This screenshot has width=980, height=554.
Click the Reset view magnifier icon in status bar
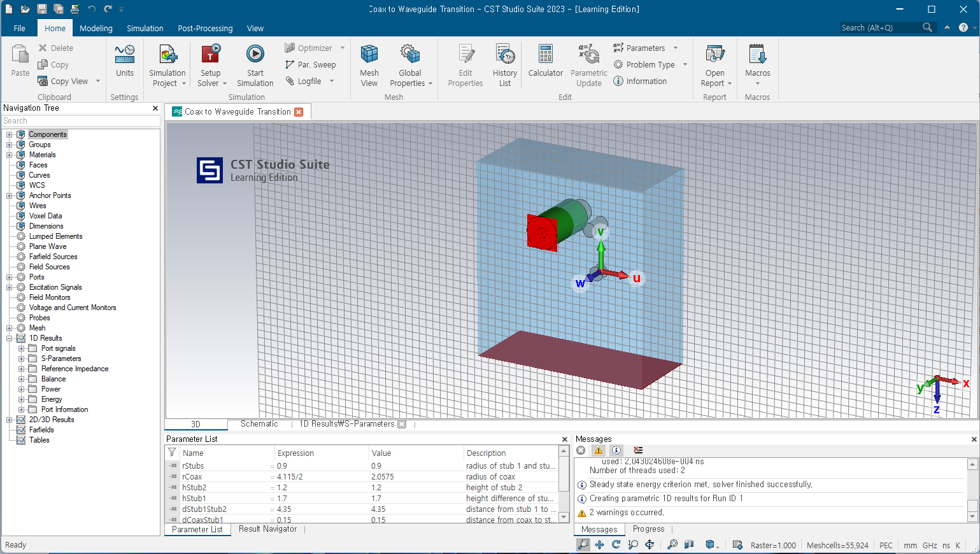pos(672,545)
